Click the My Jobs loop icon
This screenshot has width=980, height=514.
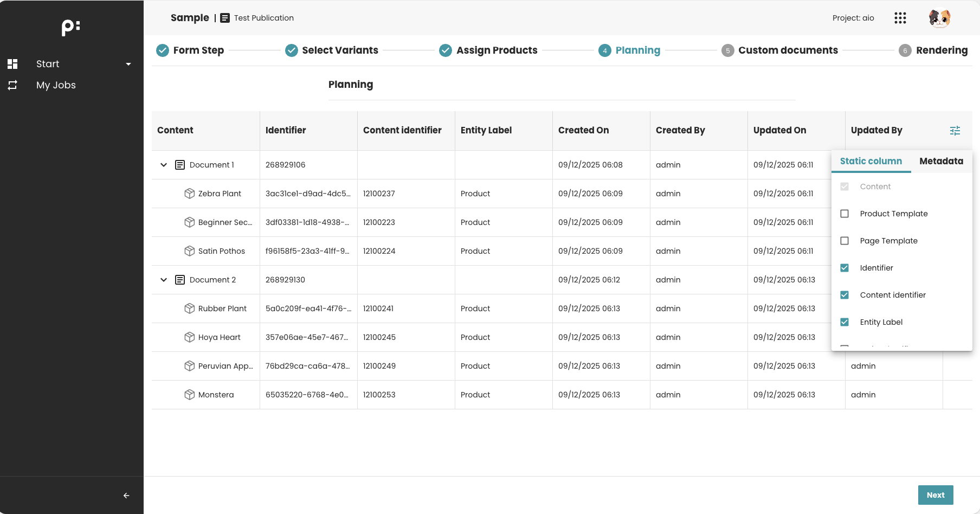[x=13, y=85]
